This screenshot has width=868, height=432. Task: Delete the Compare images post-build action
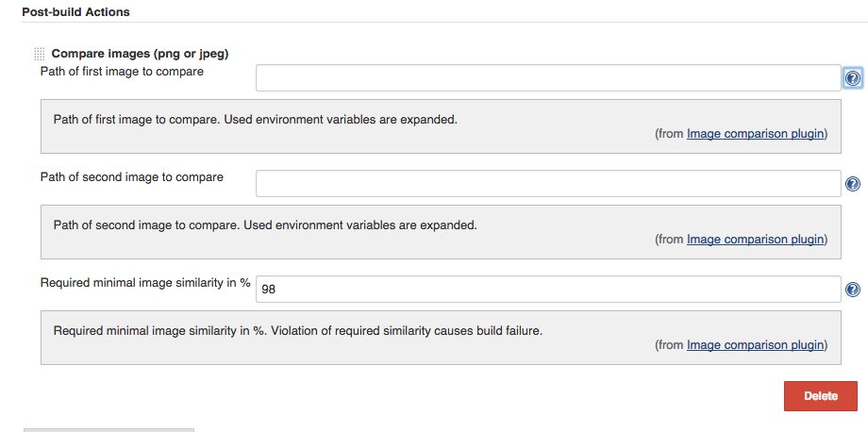point(821,396)
